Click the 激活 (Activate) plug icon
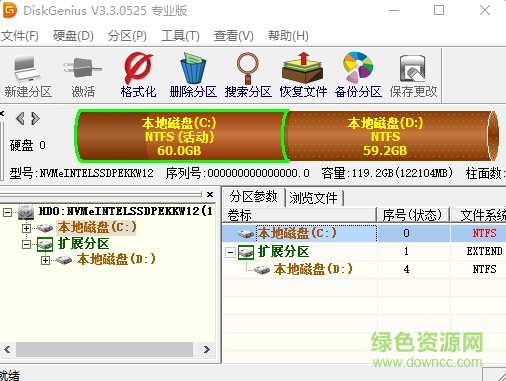Image resolution: width=506 pixels, height=381 pixels. [82, 68]
